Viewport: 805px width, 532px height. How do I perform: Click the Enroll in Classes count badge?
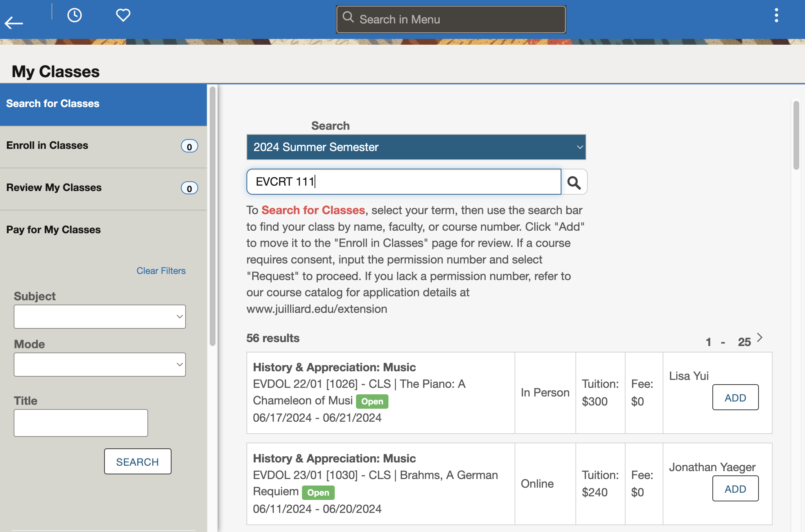(x=189, y=146)
